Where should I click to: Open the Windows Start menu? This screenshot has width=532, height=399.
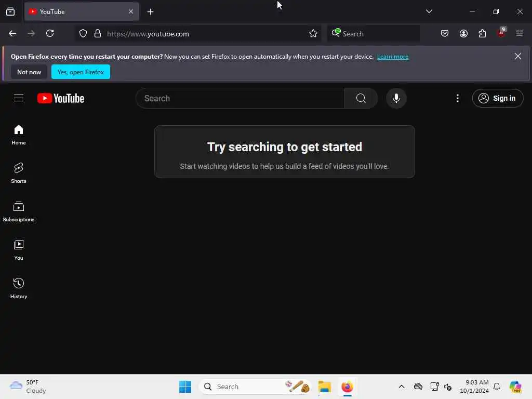tap(185, 387)
